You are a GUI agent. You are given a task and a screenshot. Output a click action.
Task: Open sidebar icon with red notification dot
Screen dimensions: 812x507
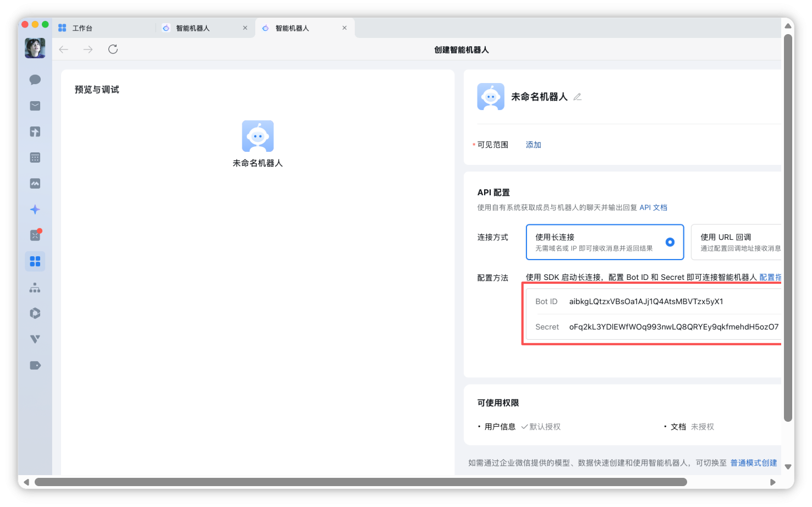coord(35,235)
